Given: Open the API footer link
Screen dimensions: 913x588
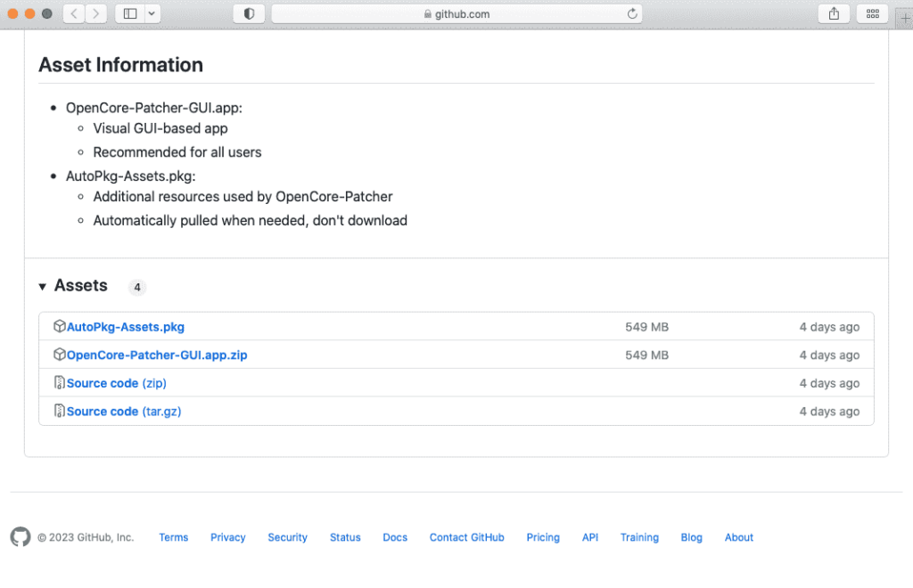Looking at the screenshot, I should click(590, 537).
